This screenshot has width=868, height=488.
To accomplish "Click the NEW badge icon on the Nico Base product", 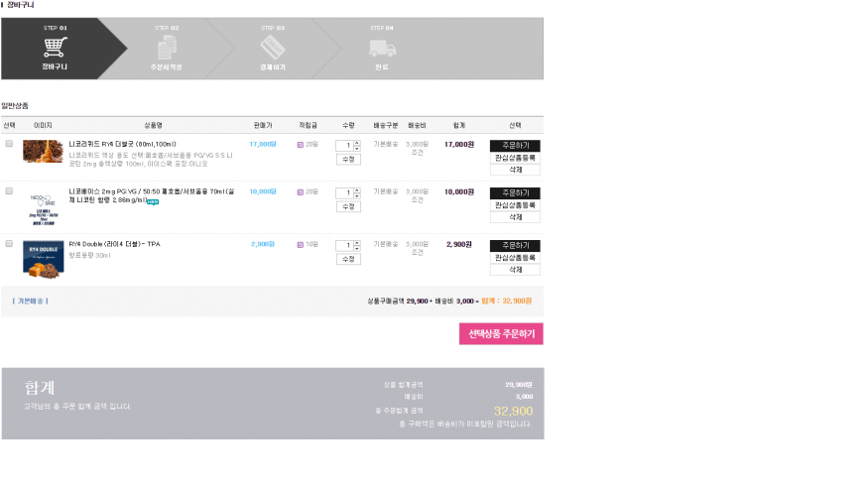I will pos(153,201).
